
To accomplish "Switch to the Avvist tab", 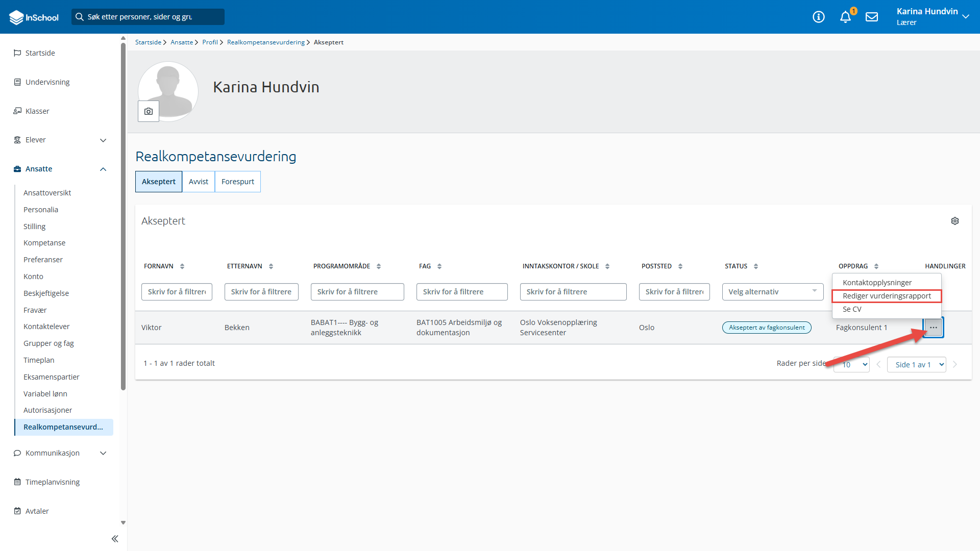I will pos(199,182).
